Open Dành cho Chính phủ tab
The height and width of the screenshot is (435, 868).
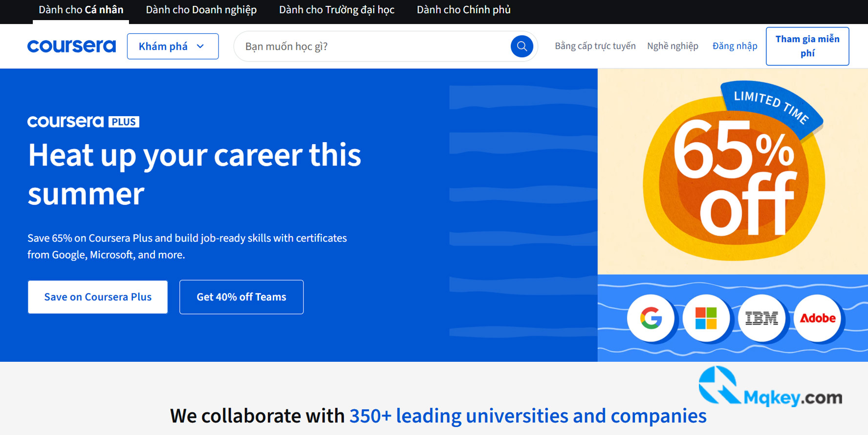click(x=463, y=10)
